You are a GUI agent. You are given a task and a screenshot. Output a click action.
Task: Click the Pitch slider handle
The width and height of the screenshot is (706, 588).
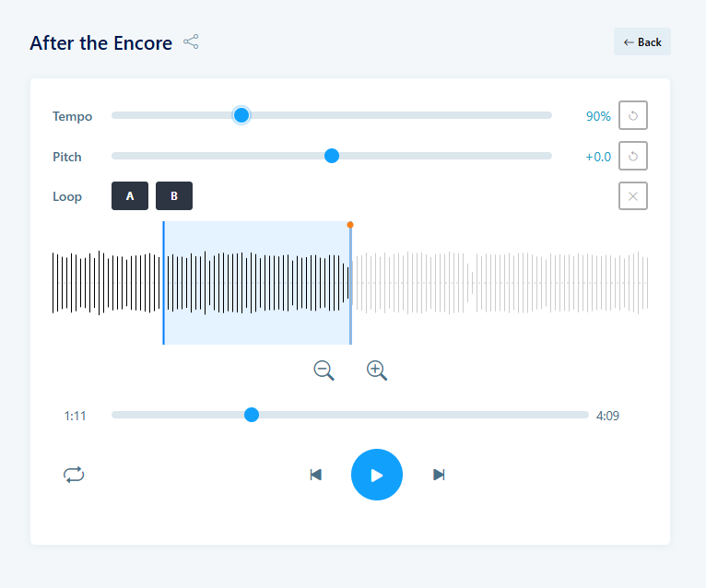pos(332,156)
